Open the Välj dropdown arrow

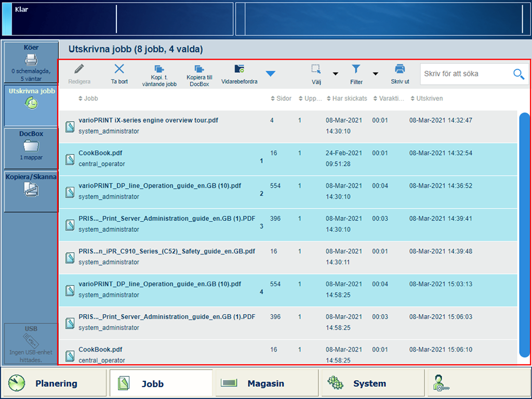click(x=335, y=74)
